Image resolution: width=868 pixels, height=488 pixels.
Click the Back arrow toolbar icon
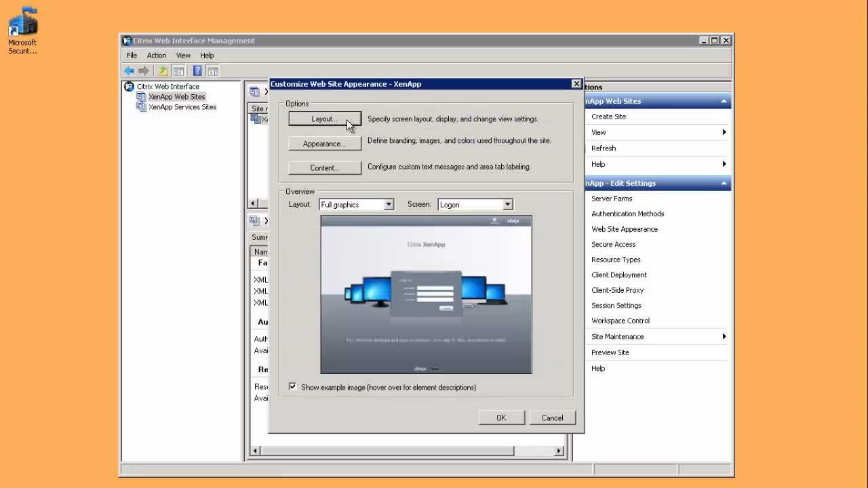(129, 70)
